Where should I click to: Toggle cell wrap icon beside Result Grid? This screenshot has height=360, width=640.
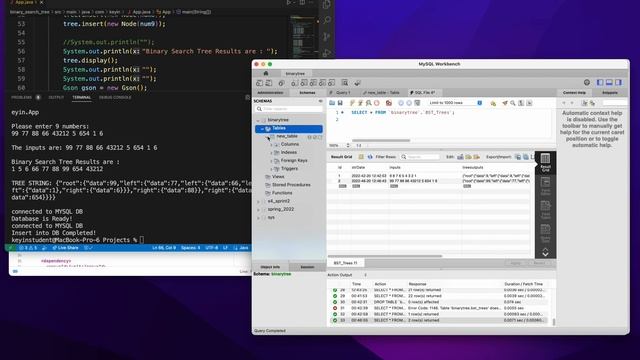pos(361,157)
